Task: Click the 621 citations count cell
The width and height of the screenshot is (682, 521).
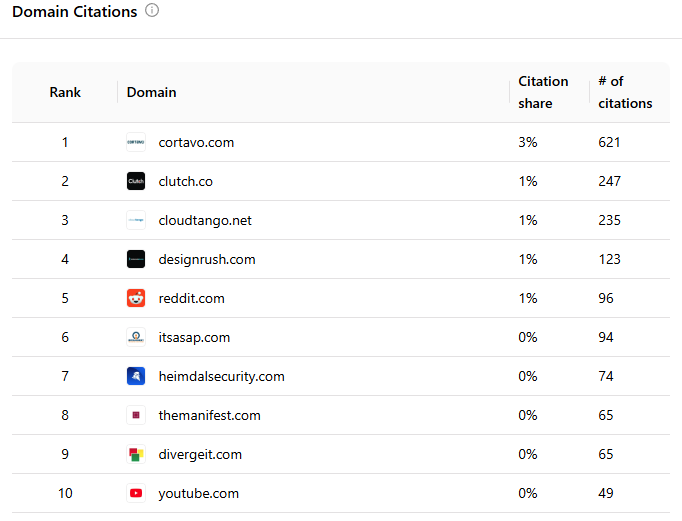Action: pyautogui.click(x=609, y=142)
